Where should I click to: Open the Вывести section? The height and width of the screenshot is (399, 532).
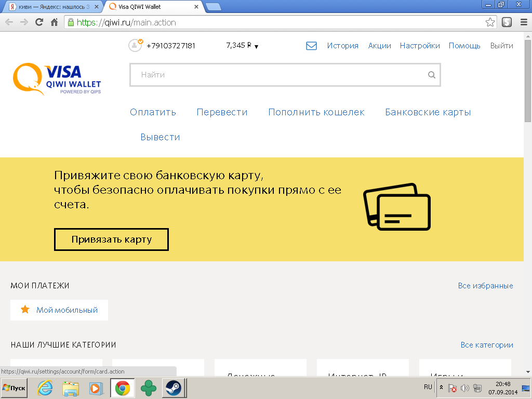click(x=160, y=137)
